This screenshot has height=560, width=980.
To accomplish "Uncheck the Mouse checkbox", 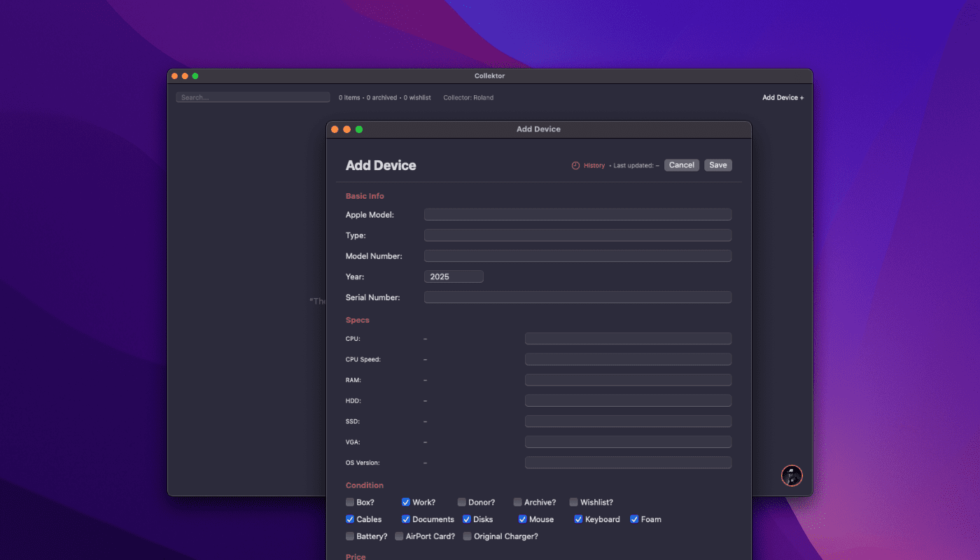I will (523, 519).
